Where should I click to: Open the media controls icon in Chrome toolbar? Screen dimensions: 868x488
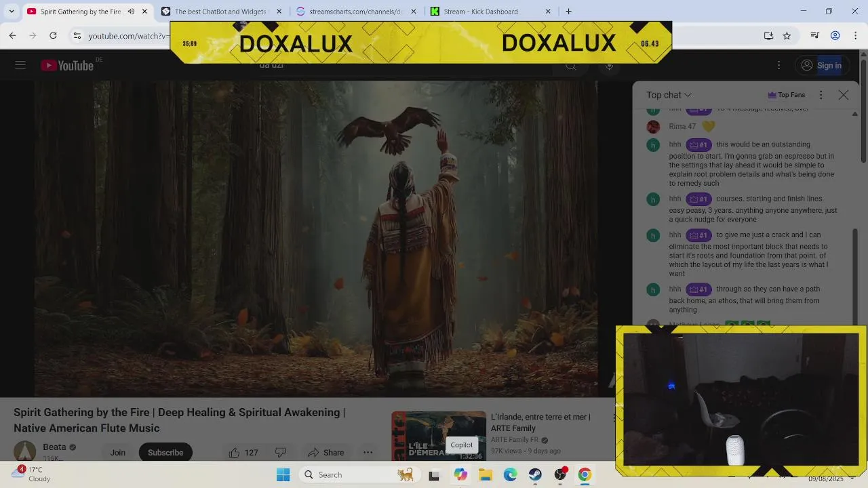pos(815,35)
